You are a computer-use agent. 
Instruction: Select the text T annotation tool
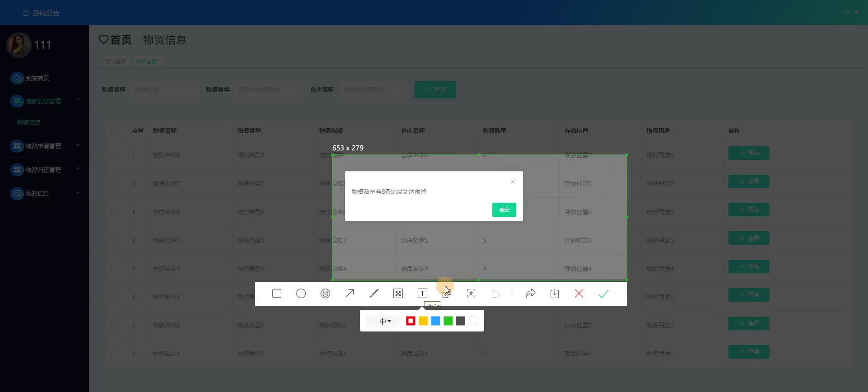point(422,294)
